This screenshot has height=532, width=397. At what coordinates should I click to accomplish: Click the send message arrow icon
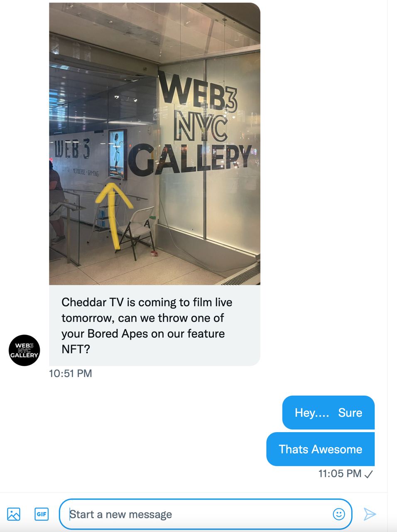click(370, 514)
